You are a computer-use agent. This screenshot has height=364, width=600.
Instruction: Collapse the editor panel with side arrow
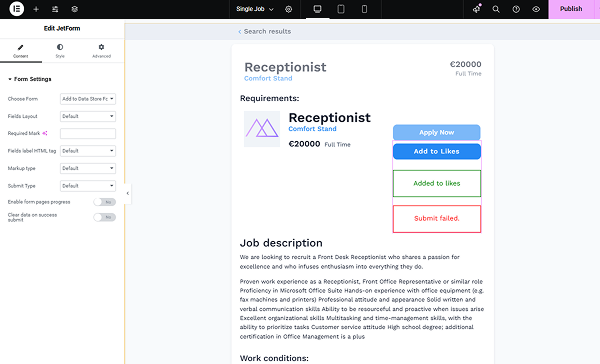pyautogui.click(x=128, y=193)
